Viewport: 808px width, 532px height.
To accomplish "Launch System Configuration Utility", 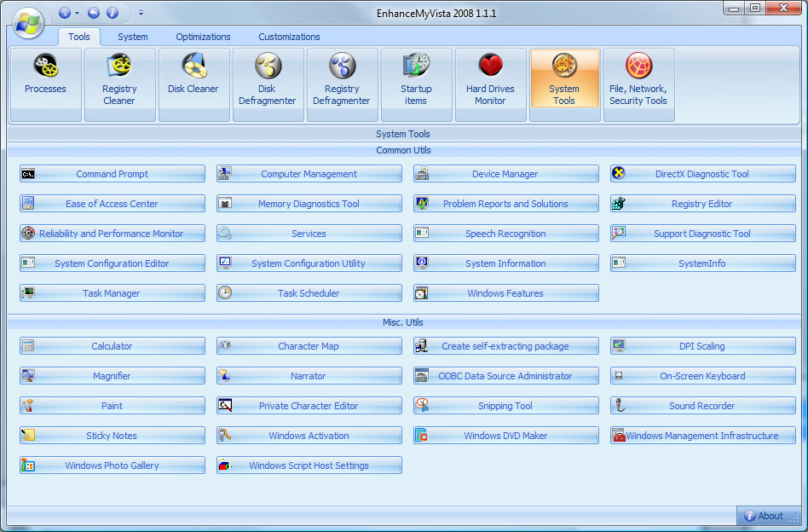I will (309, 263).
